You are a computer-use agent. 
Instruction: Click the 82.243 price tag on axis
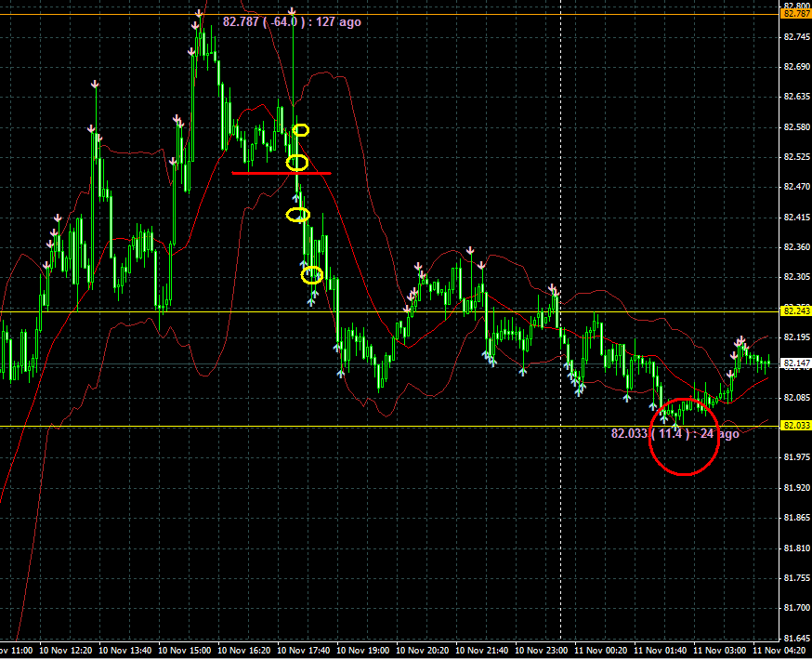pos(795,310)
